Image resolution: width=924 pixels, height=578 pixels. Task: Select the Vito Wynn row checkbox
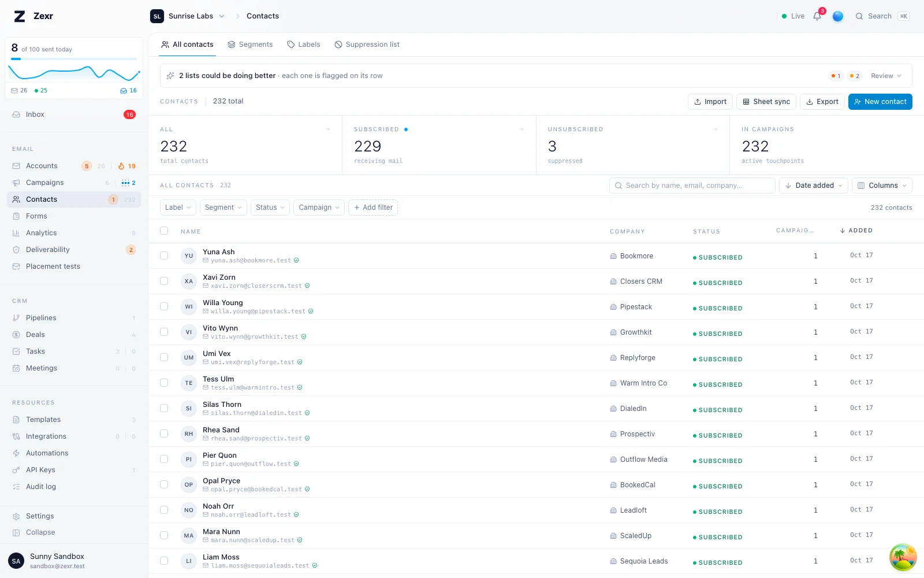(164, 332)
